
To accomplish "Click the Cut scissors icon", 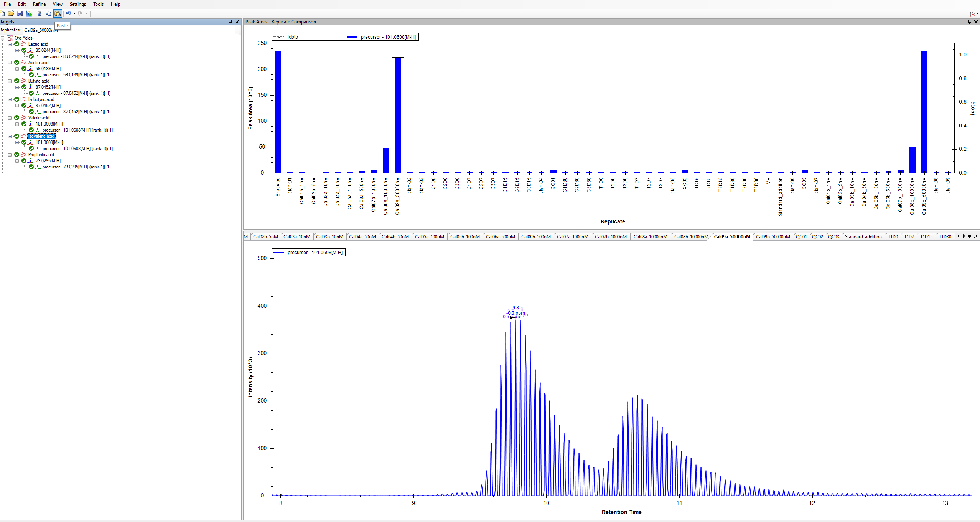I will tap(40, 13).
